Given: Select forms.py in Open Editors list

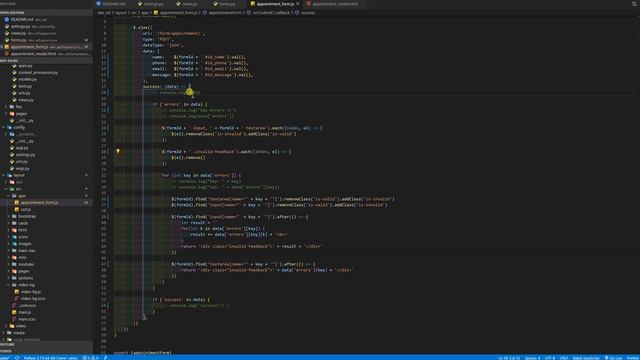Looking at the screenshot, I should [x=46, y=40].
